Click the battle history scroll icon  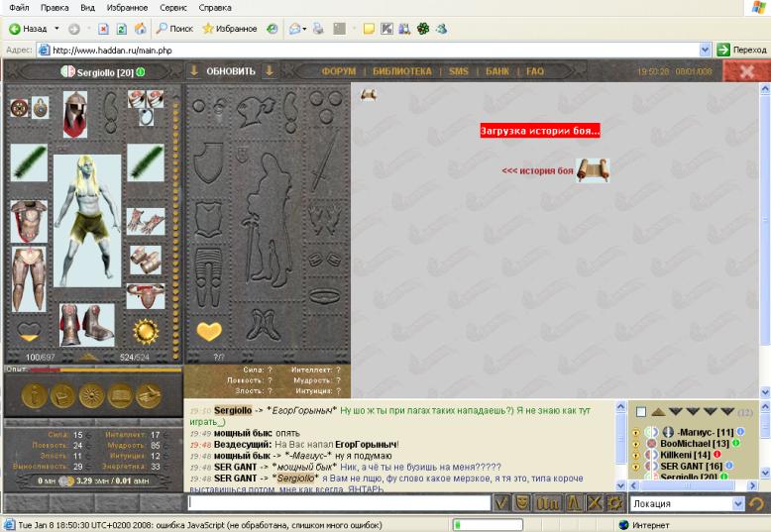click(593, 170)
